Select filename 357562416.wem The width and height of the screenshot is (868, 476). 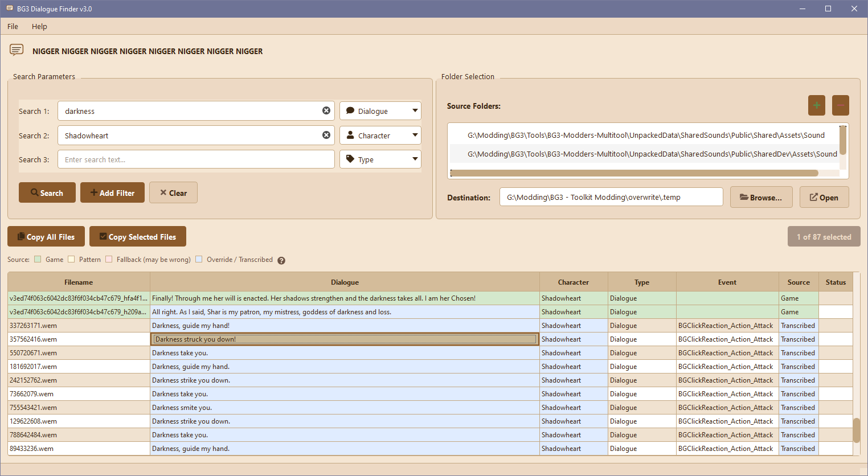pyautogui.click(x=79, y=339)
